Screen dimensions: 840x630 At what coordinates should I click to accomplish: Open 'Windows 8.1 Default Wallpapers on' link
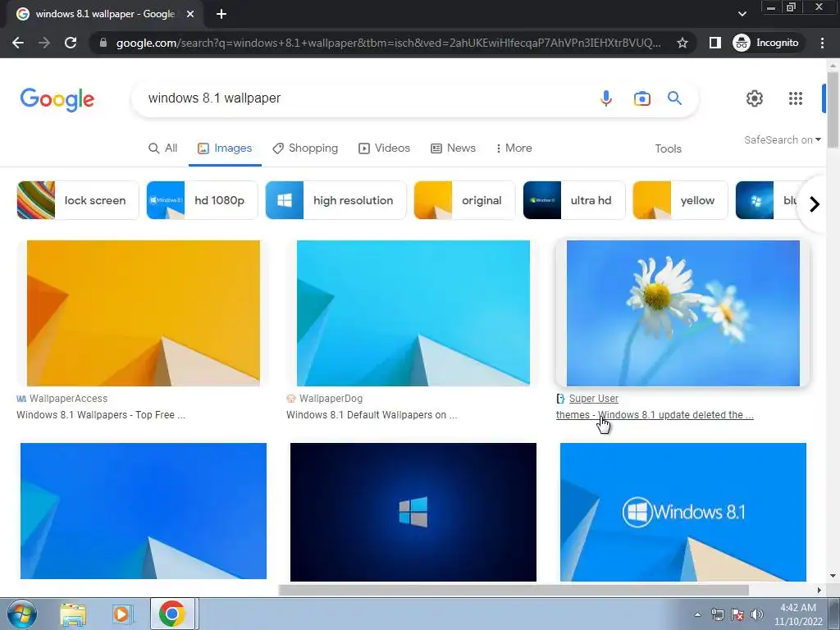pyautogui.click(x=372, y=415)
